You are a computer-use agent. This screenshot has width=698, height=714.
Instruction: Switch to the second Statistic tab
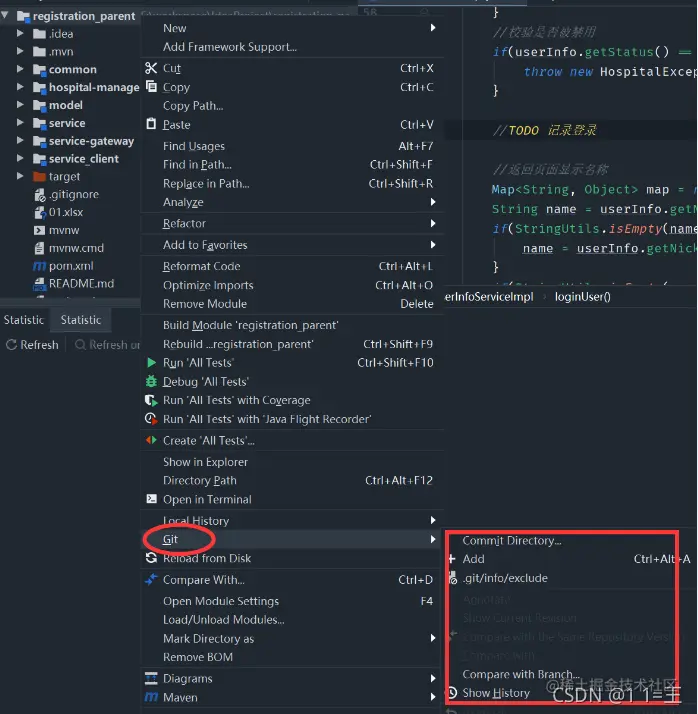[x=81, y=320]
